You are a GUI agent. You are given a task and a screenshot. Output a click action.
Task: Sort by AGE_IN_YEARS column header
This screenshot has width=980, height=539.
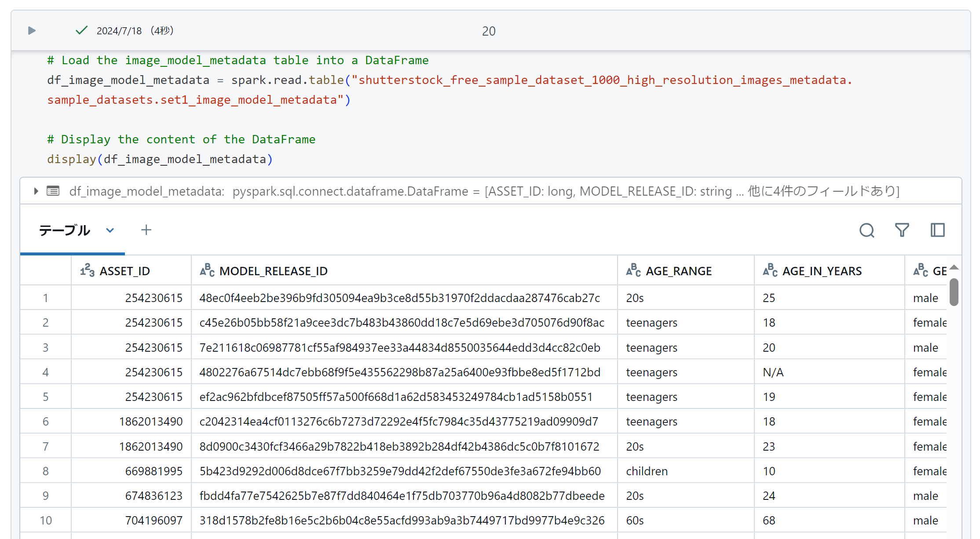click(x=822, y=271)
